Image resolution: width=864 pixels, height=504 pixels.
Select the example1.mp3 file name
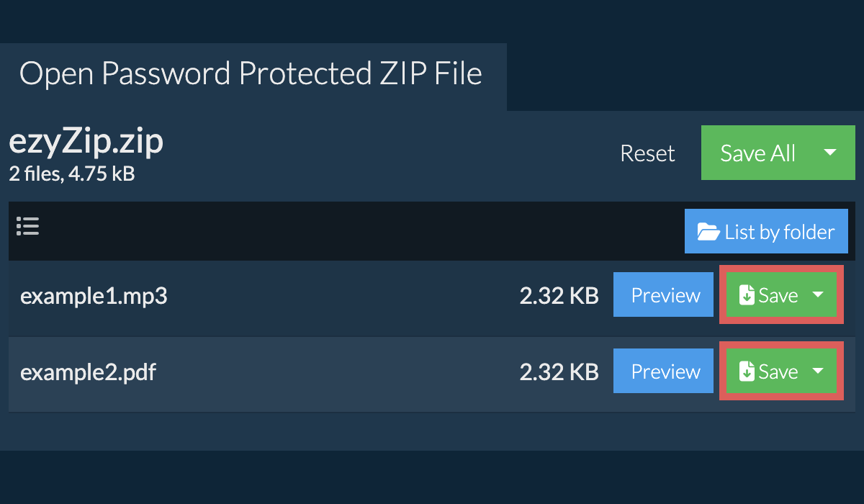[x=94, y=295]
